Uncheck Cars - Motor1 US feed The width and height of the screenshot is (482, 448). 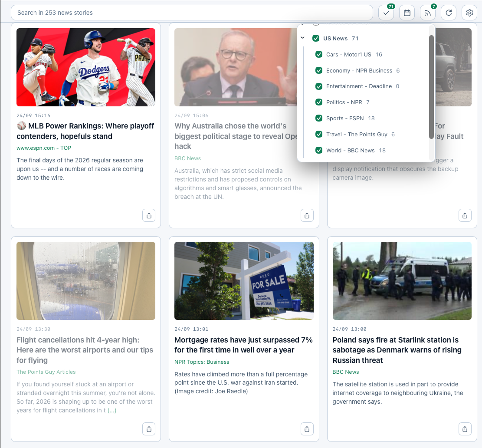(x=319, y=54)
